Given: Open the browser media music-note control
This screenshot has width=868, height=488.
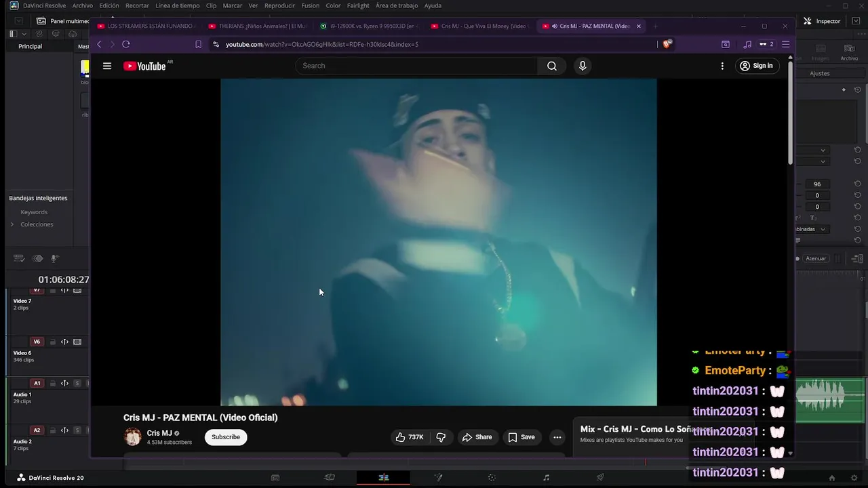Looking at the screenshot, I should 747,44.
